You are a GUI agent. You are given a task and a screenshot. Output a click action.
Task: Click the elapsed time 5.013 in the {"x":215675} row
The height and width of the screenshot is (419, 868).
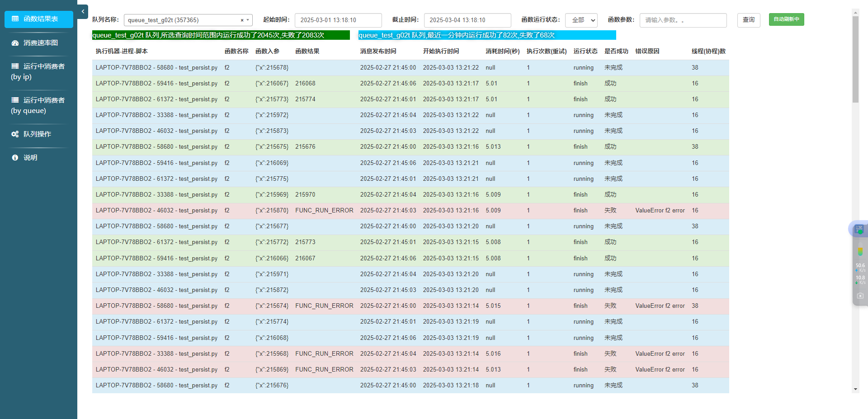[493, 147]
